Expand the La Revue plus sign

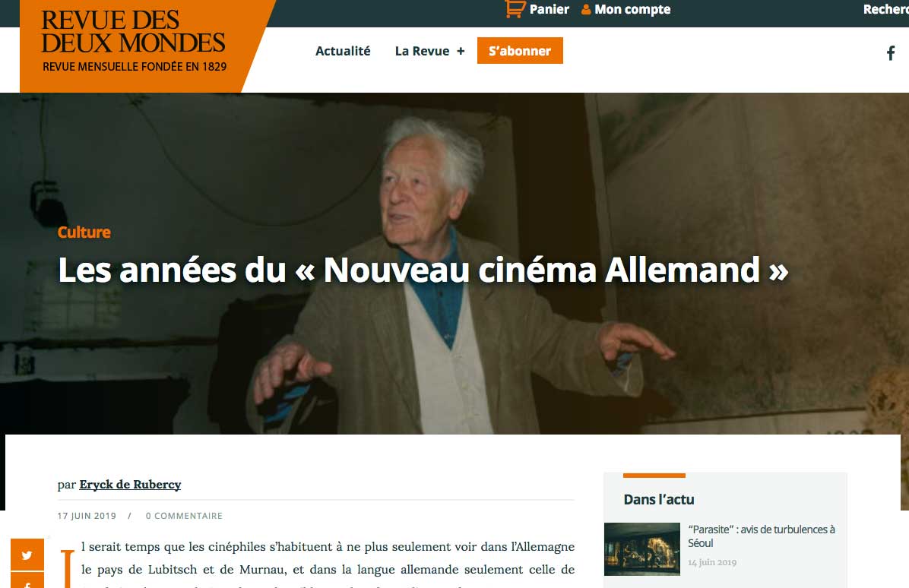[x=461, y=51]
